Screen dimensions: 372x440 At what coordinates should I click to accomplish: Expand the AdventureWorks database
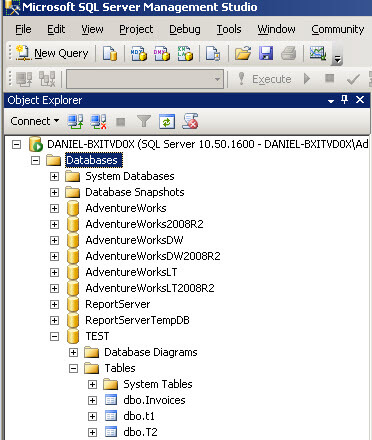54,208
